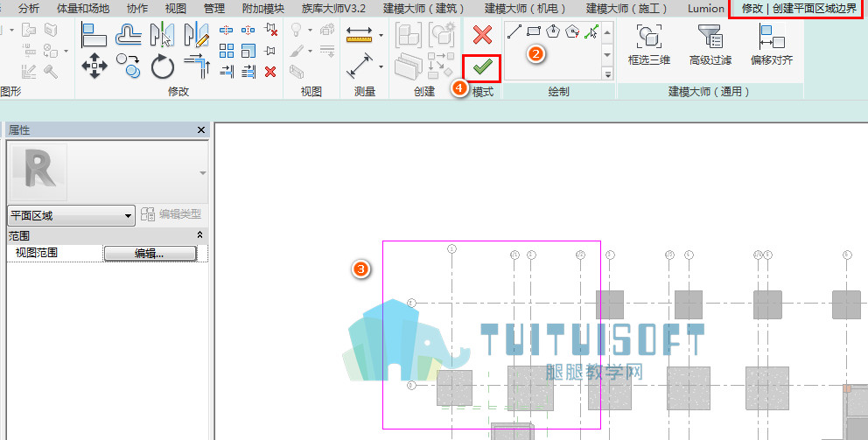Select the Align tool
Viewport: 868px width, 440px height.
(94, 34)
